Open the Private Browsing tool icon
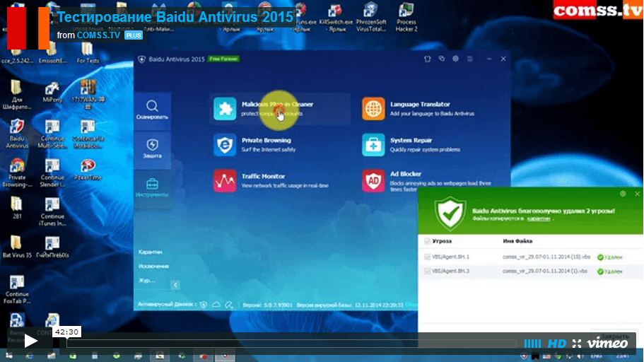Image resolution: width=644 pixels, height=362 pixels. 225,145
